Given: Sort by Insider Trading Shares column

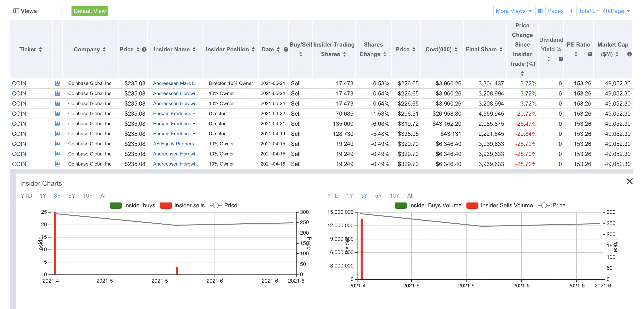Looking at the screenshot, I should click(344, 54).
